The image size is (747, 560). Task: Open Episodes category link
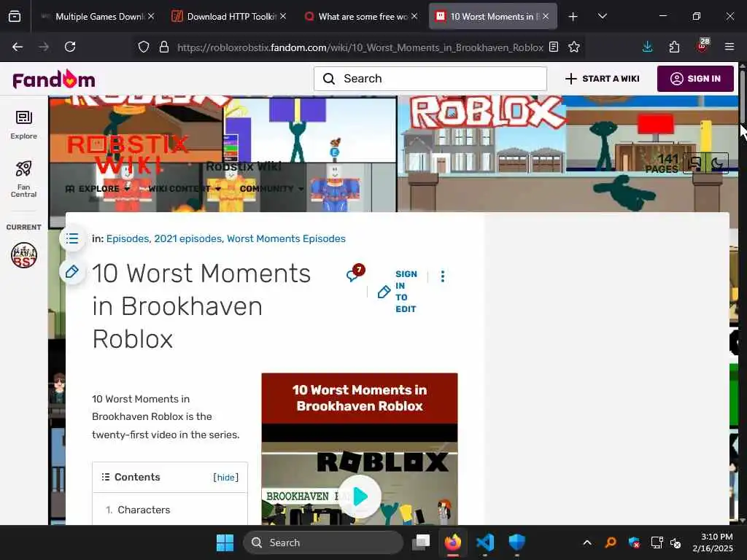[x=128, y=238]
